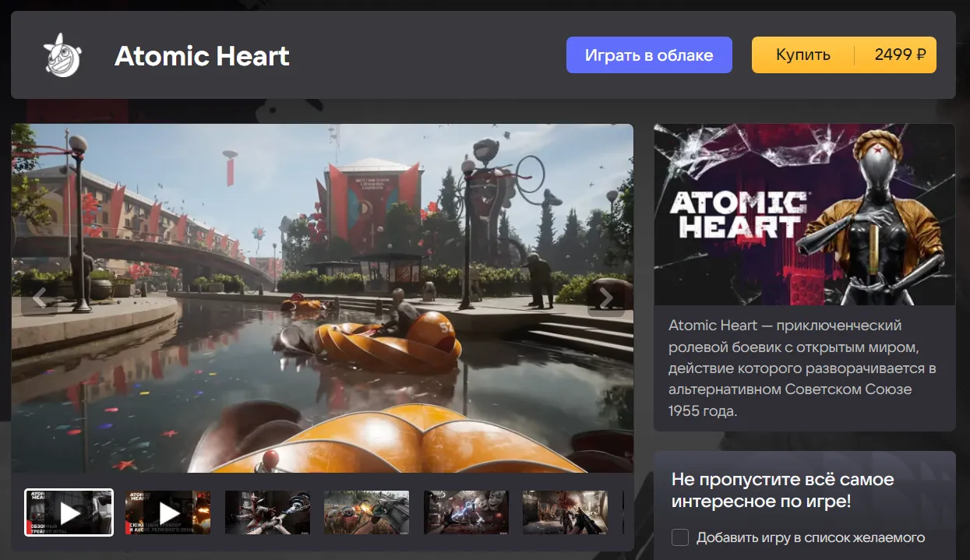The width and height of the screenshot is (970, 560).
Task: Click the Не пропустите всё самое интересное heading
Action: (x=783, y=490)
